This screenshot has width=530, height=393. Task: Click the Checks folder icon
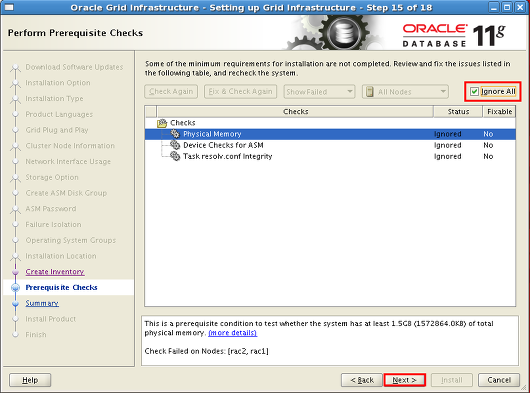coord(162,123)
